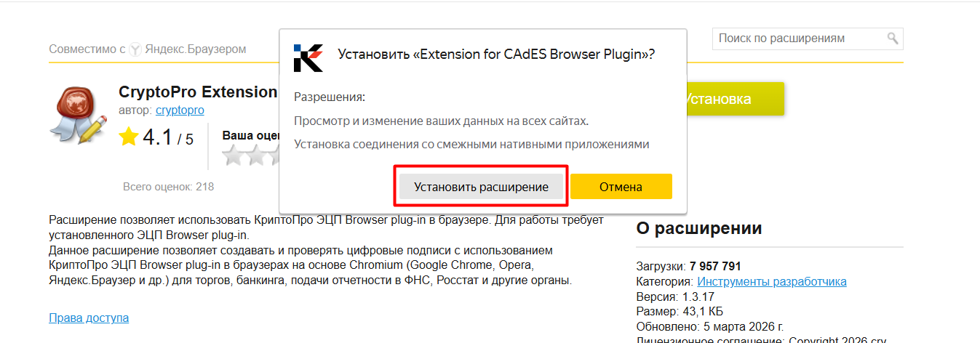This screenshot has width=980, height=343.
Task: Click the dialog title 'Установить «Extension for CAdES...'
Action: click(x=496, y=54)
